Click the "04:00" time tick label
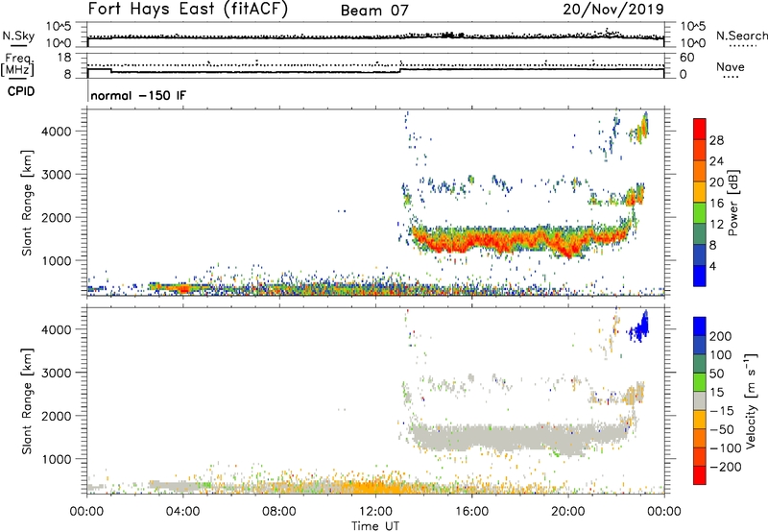This screenshot has width=768, height=532. pos(182,512)
